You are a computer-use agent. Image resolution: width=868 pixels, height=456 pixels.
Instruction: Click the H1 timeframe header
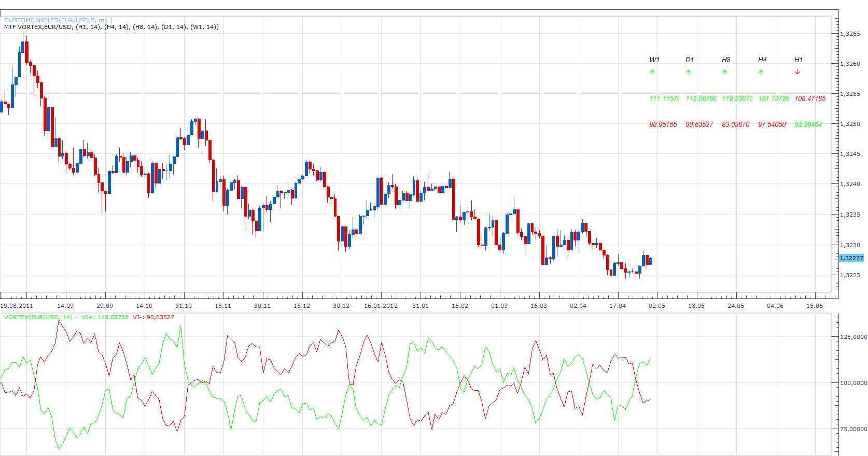(x=799, y=60)
